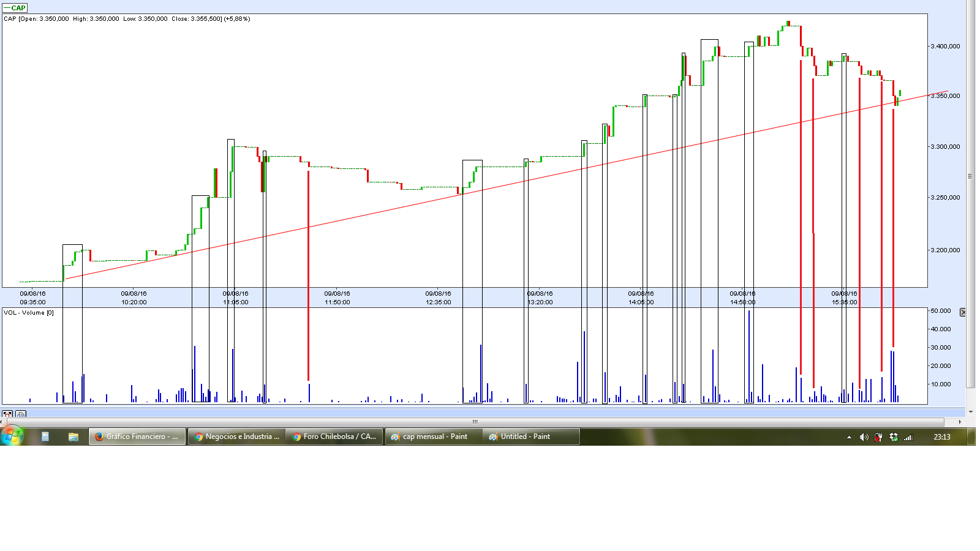980x551 pixels.
Task: Click the green CAP legend tag
Action: (15, 8)
